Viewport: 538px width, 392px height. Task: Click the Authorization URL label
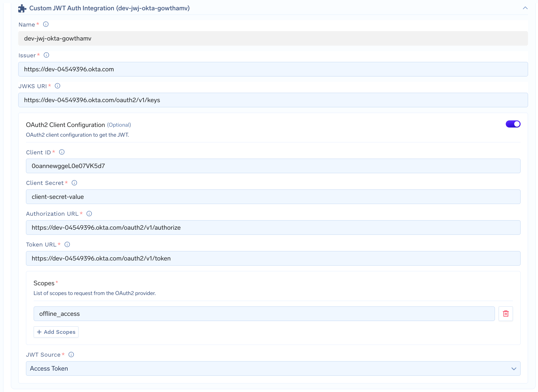52,214
